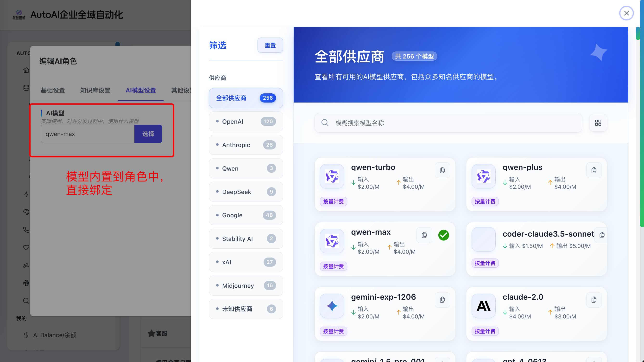Copy the claude-2.0 model name
The image size is (644, 362).
[x=594, y=300]
